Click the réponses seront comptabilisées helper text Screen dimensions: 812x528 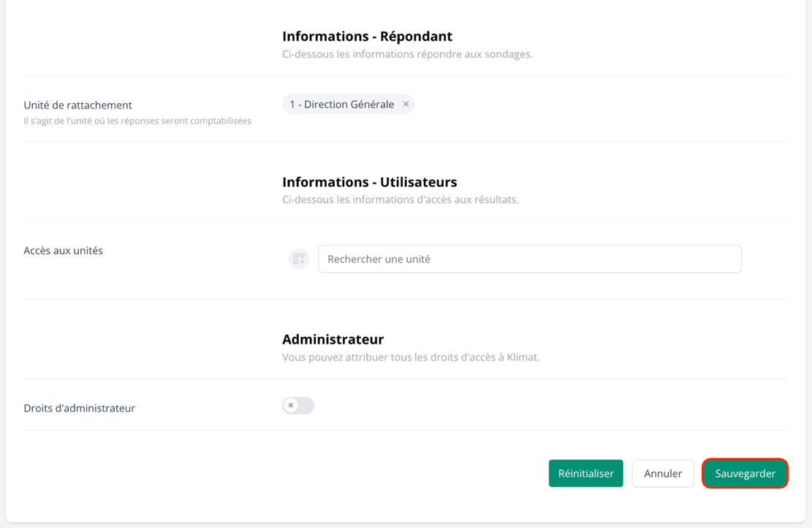point(137,121)
